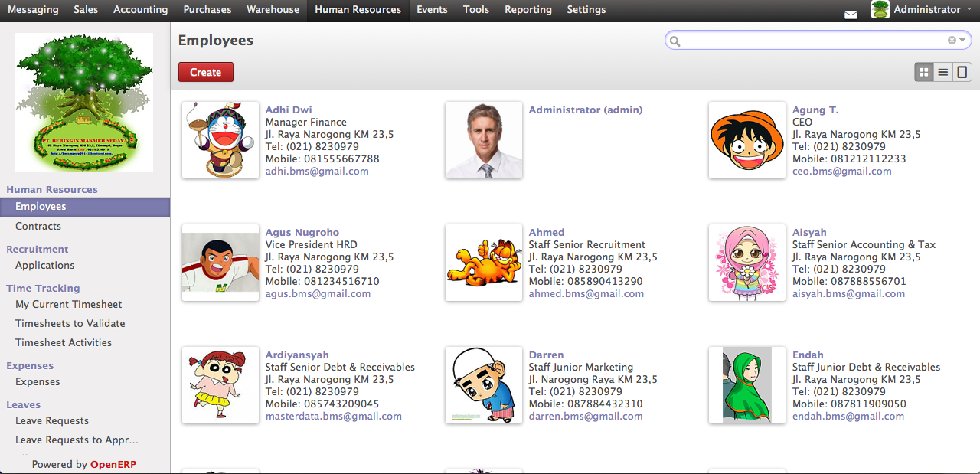Screen dimensions: 980x474
Task: Email endah.bms@gmail.com
Action: pyautogui.click(x=848, y=416)
